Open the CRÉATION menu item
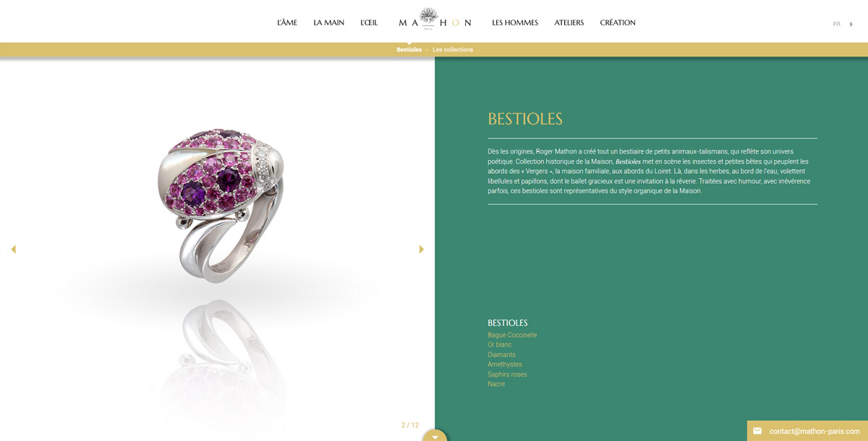Viewport: 868px width, 441px height. (618, 22)
